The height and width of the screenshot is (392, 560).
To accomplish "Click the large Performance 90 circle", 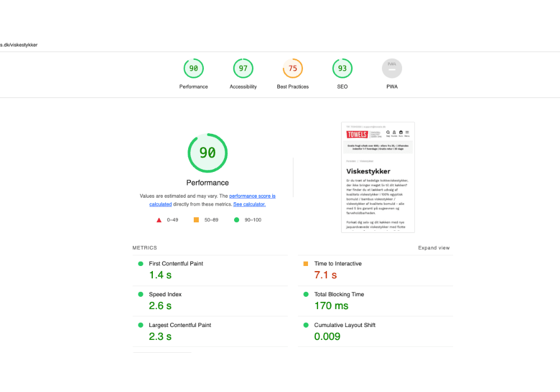I will coord(207,153).
